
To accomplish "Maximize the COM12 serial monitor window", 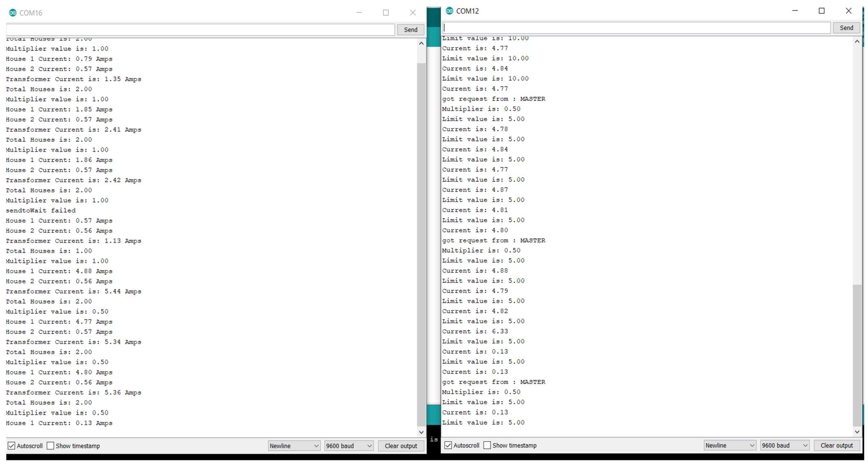I will coord(821,11).
